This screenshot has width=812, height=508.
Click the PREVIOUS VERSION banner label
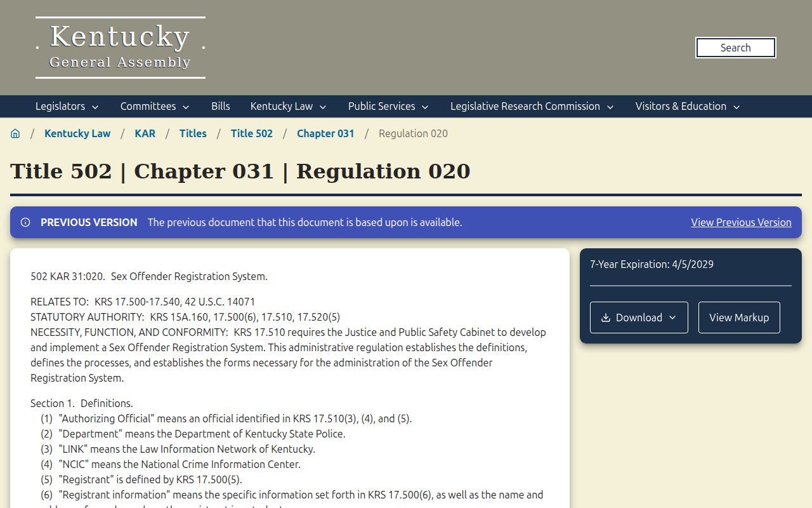coord(89,222)
